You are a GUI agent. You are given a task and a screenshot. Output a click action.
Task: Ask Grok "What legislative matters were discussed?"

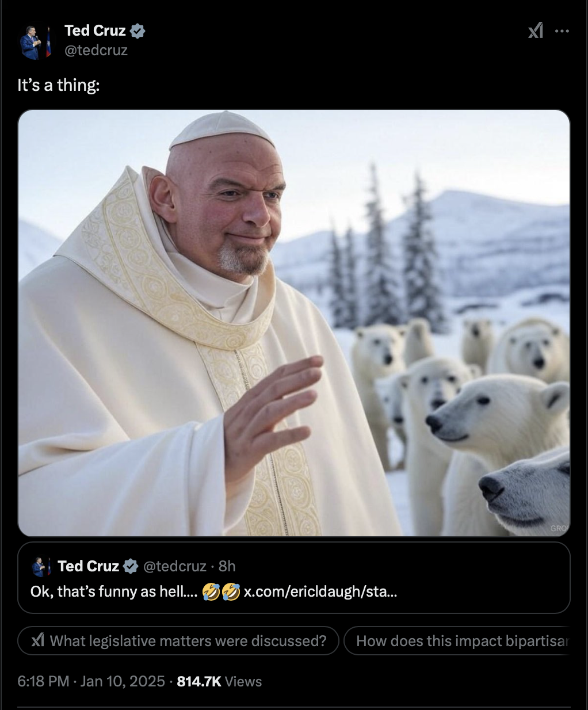click(x=178, y=640)
